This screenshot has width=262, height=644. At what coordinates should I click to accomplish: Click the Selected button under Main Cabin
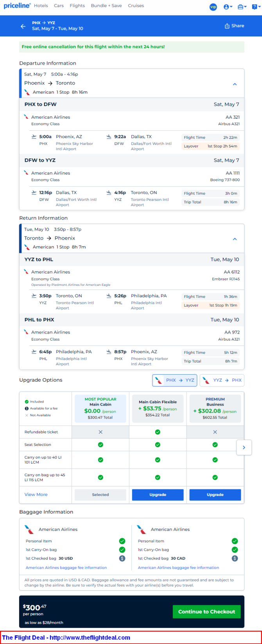click(x=100, y=494)
